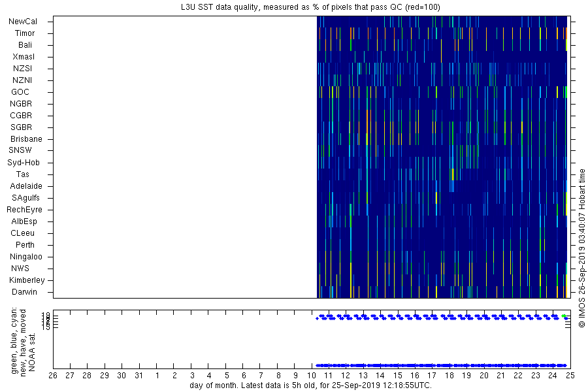Click the CLeeu row label

click(22, 233)
